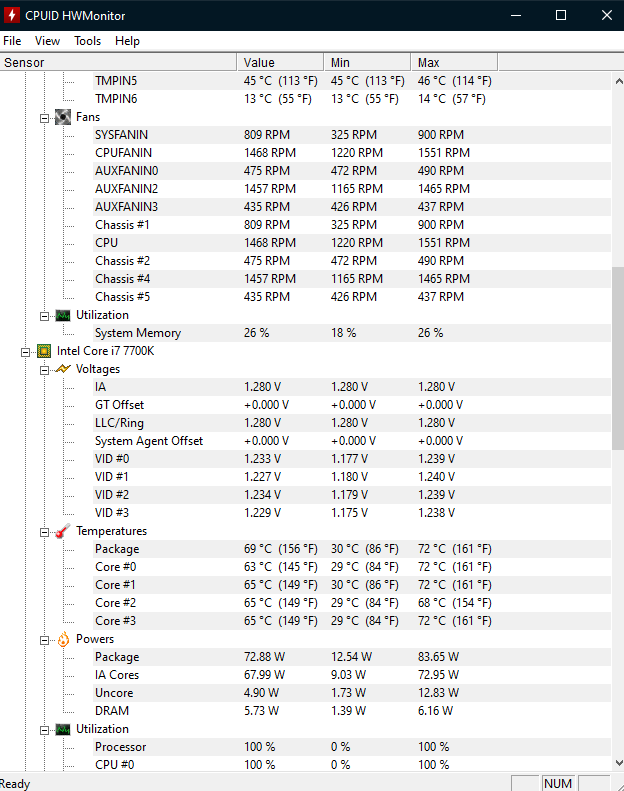Viewport: 624px width, 791px height.
Task: Click the Temperatures thermometer icon
Action: (x=63, y=531)
